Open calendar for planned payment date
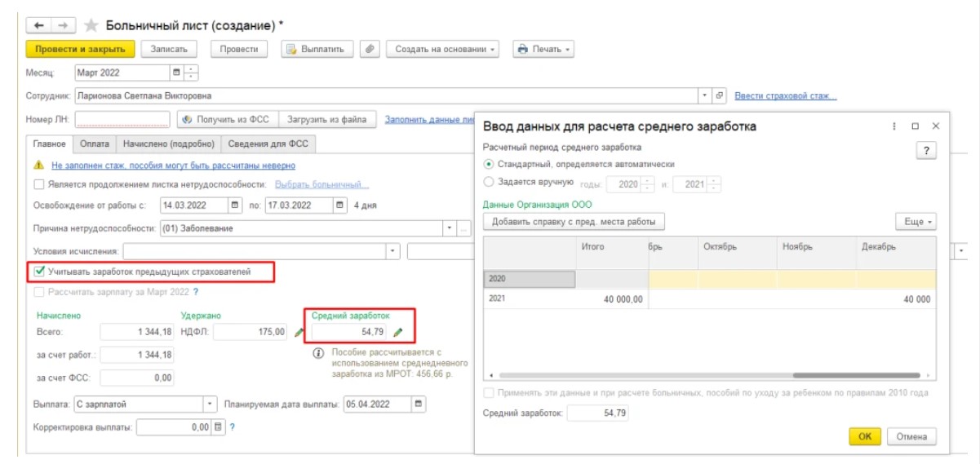The height and width of the screenshot is (464, 980). coord(419,404)
